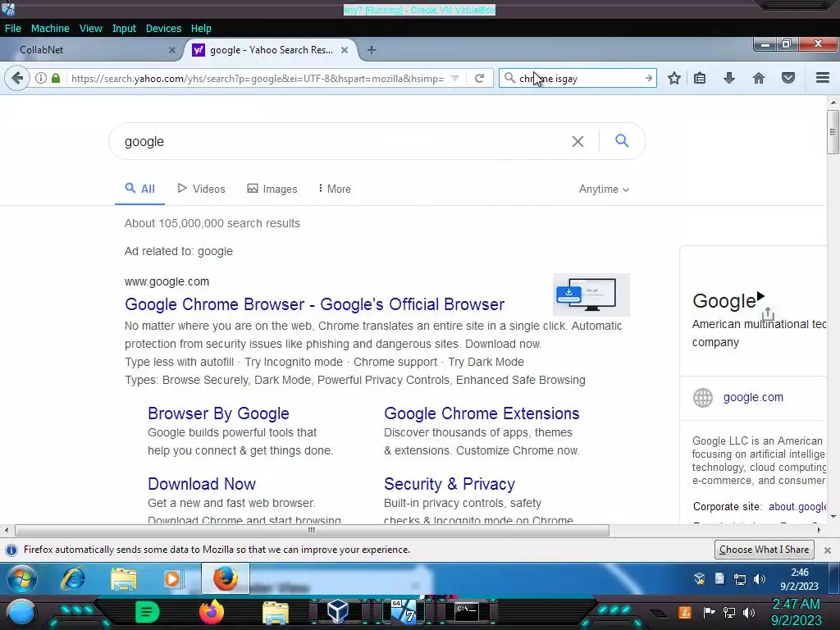The height and width of the screenshot is (630, 840).
Task: Save page to Pocket icon
Action: point(788,78)
